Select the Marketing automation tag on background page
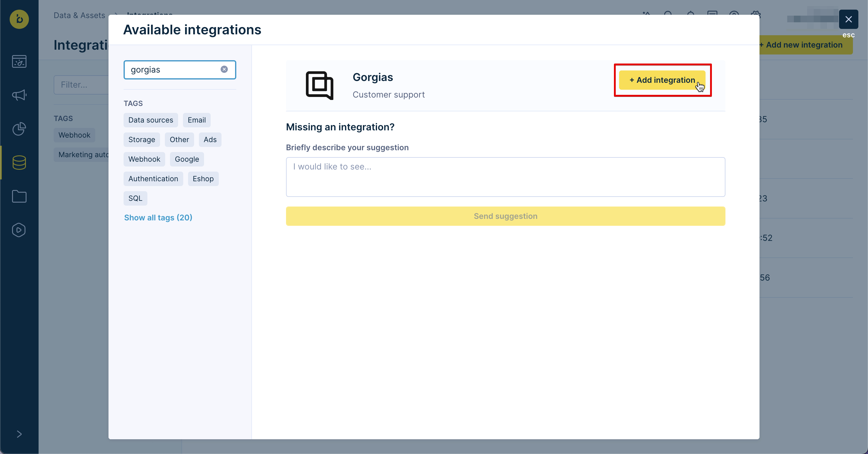868x454 pixels. tap(81, 155)
